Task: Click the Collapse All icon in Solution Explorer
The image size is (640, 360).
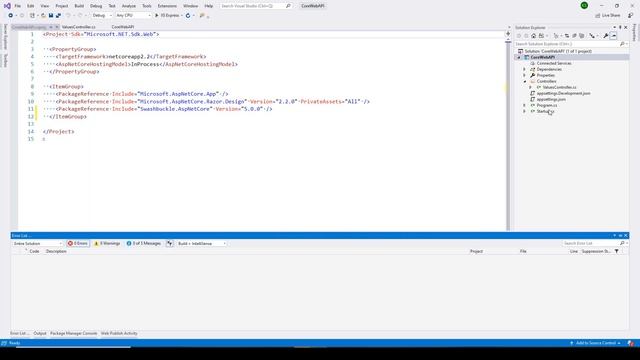Action: tap(574, 36)
